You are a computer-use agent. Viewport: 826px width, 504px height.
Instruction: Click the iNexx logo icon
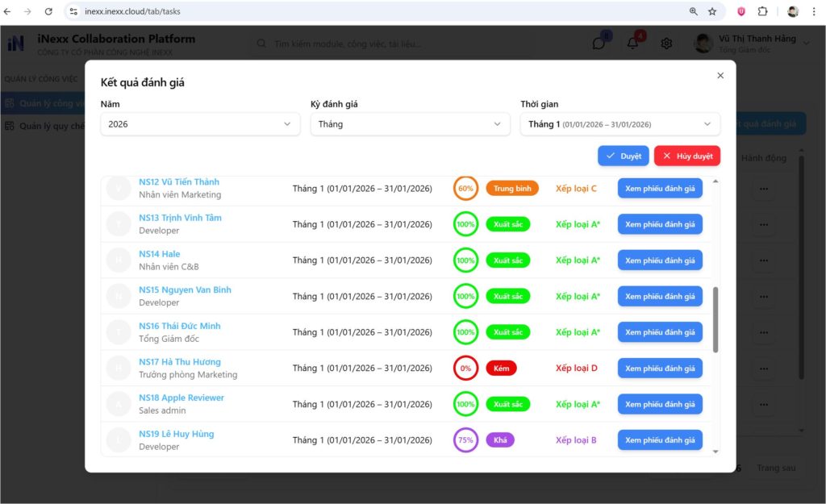[x=16, y=44]
